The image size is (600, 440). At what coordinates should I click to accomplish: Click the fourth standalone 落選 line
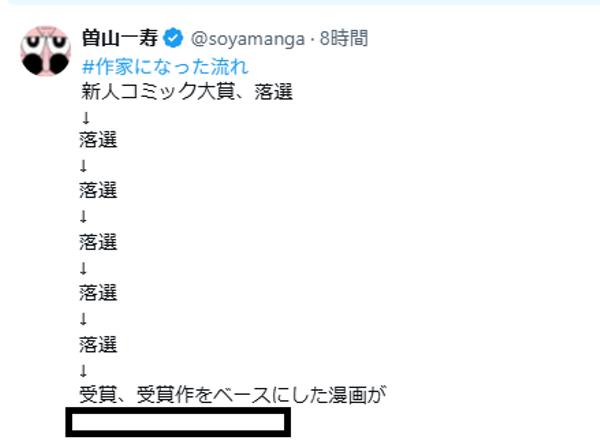tap(98, 293)
